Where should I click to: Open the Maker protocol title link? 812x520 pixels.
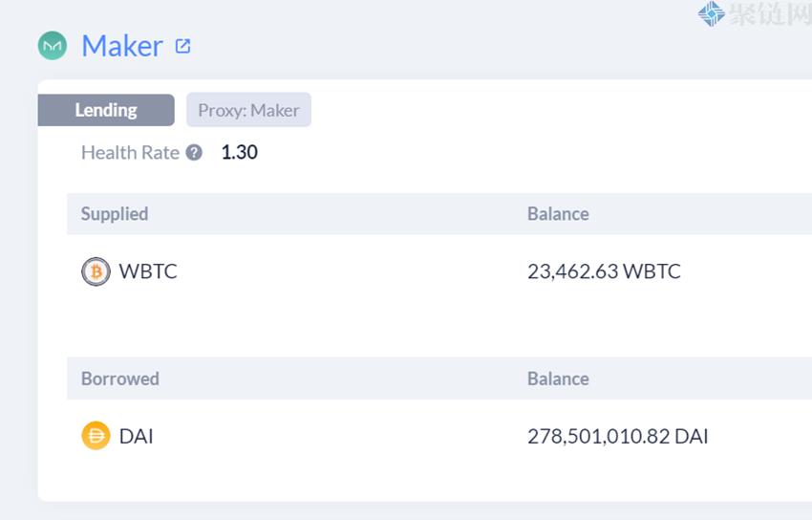point(122,46)
